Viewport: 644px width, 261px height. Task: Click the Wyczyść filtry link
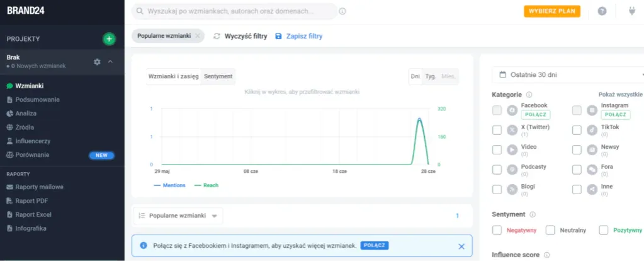(240, 36)
